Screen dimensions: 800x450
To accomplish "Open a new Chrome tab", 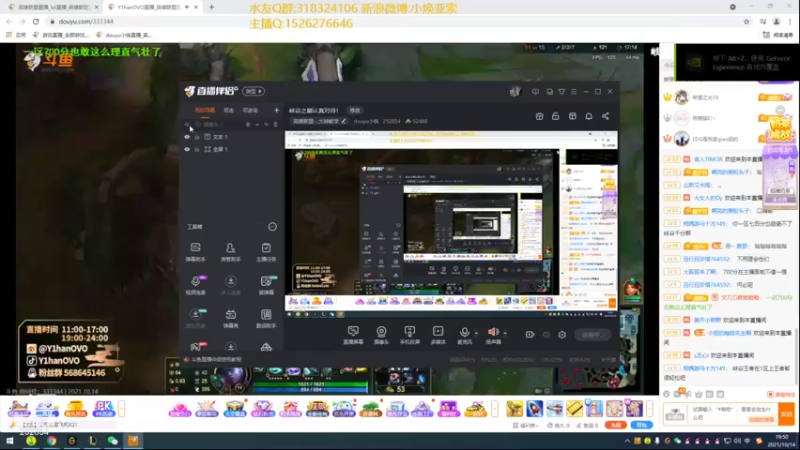I will 211,7.
